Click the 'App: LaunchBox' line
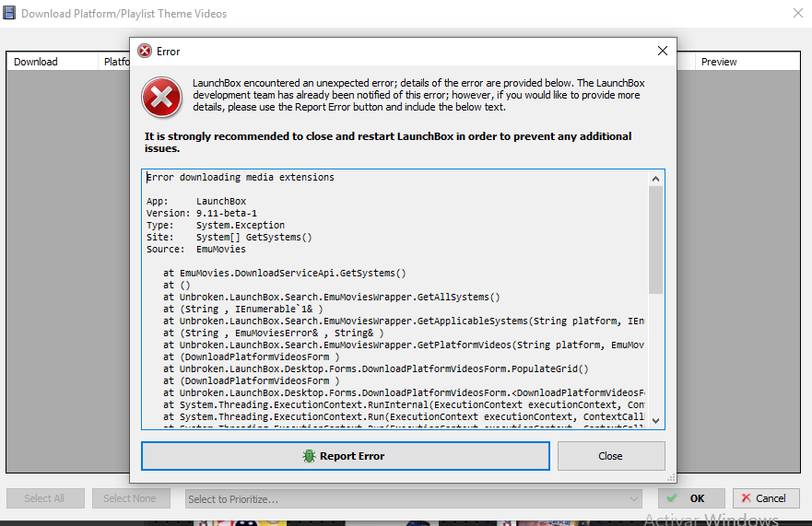812x526 pixels. click(195, 201)
